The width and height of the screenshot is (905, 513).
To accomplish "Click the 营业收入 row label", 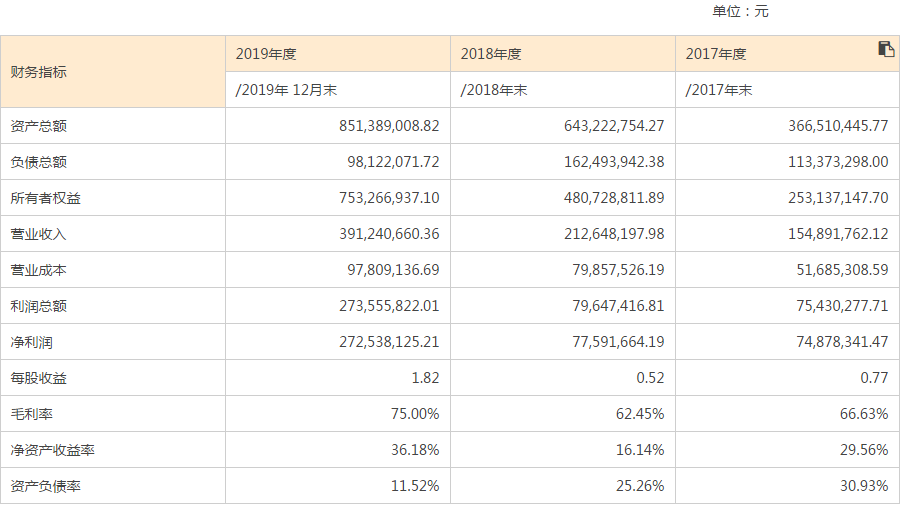I will 39,234.
